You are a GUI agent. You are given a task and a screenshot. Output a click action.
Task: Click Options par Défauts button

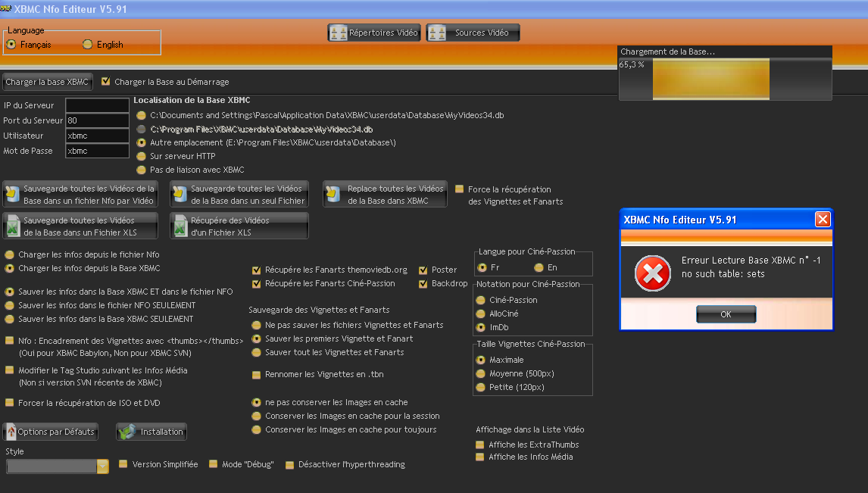coord(51,432)
